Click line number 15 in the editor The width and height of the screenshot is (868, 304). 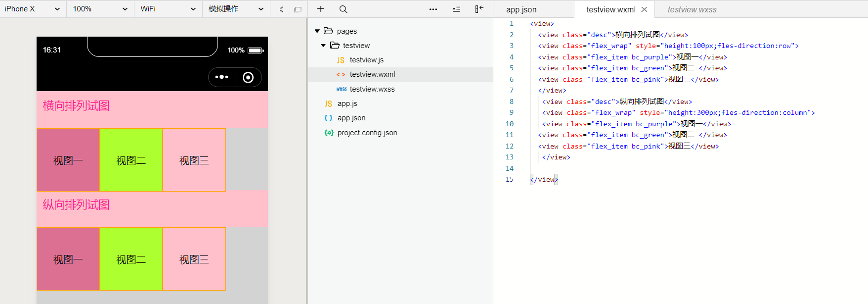point(510,179)
